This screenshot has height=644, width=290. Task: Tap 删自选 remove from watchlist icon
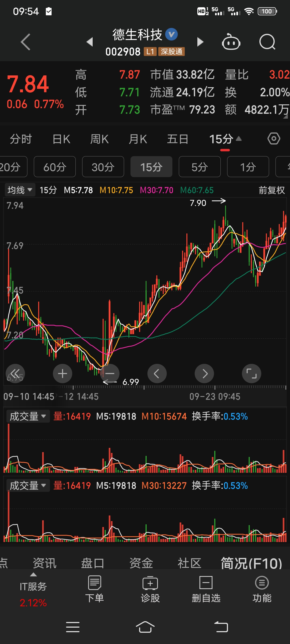(x=206, y=589)
